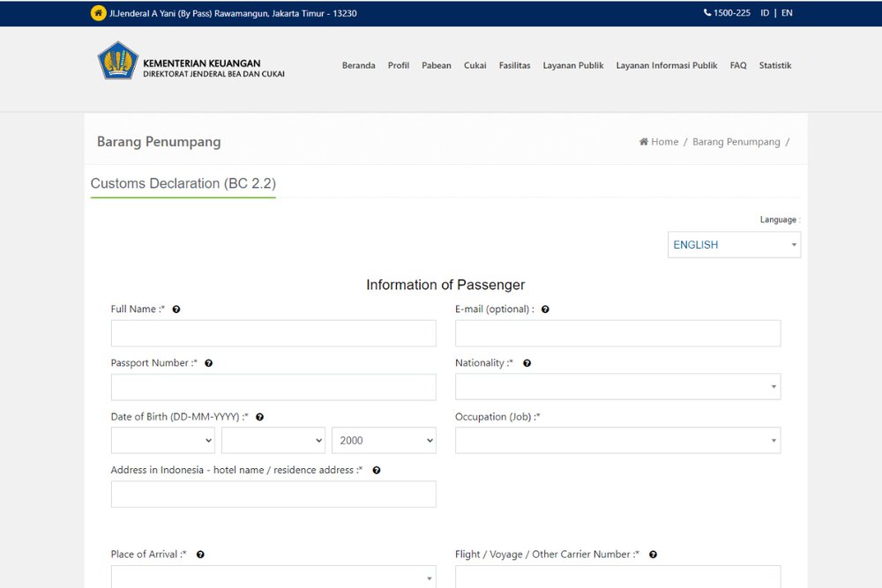
Task: Click help icon beside Nationality label
Action: click(527, 363)
